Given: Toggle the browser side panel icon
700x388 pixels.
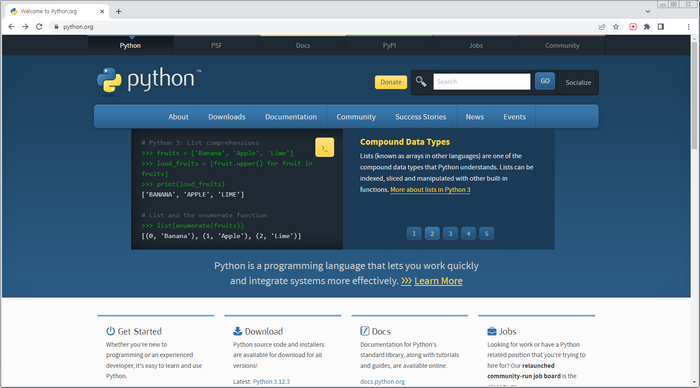Looking at the screenshot, I should (x=661, y=27).
